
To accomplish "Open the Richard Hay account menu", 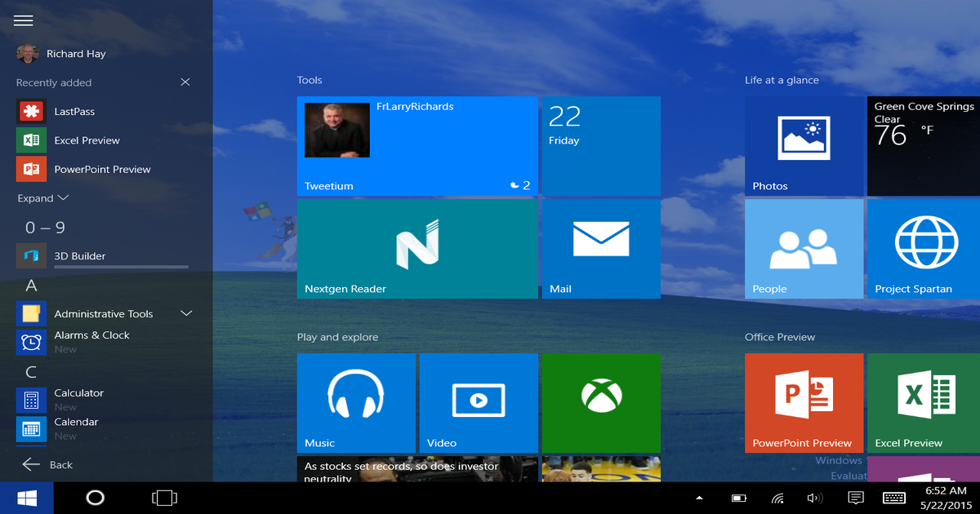I will coord(64,53).
